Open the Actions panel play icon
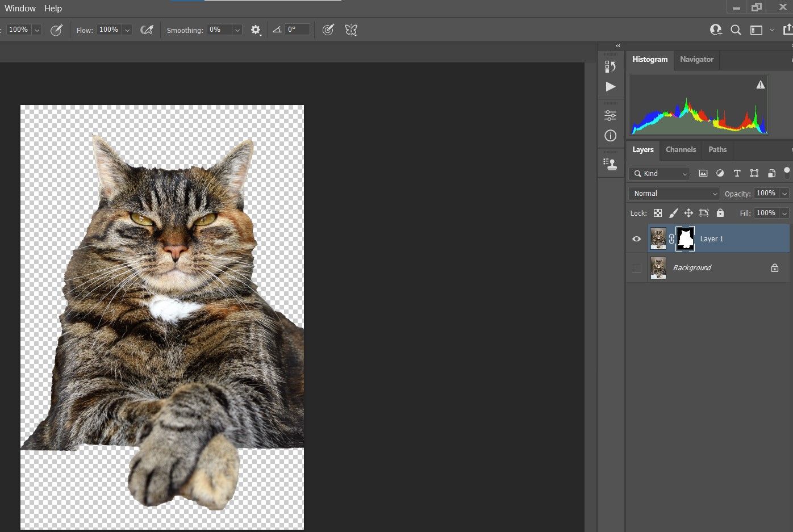This screenshot has width=793, height=532. [610, 87]
